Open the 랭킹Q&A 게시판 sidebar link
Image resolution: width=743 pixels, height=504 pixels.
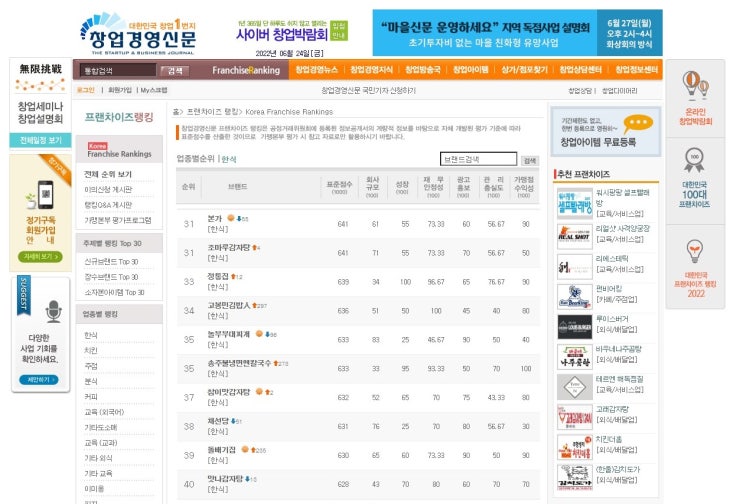pos(108,205)
